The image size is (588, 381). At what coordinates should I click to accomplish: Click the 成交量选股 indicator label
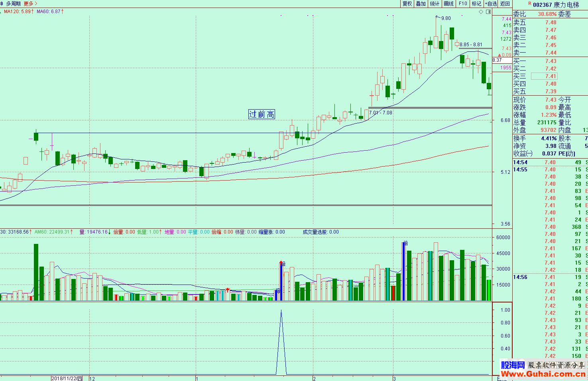pyautogui.click(x=321, y=232)
